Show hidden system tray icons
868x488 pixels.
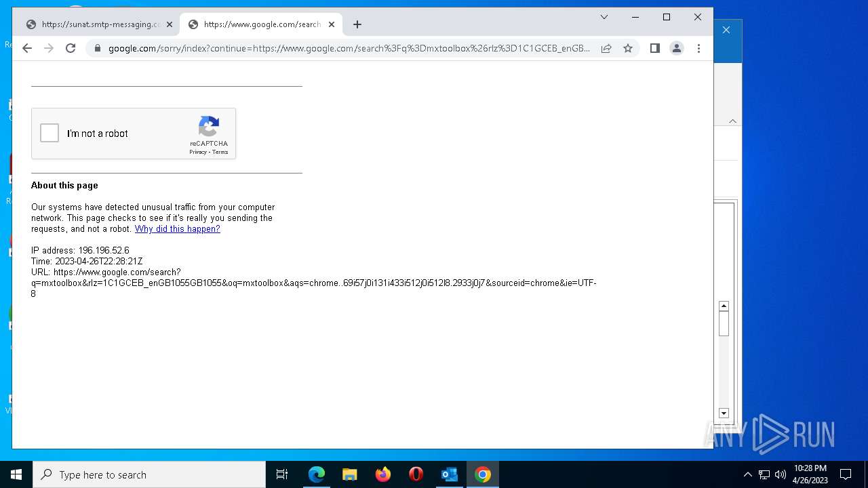[748, 474]
